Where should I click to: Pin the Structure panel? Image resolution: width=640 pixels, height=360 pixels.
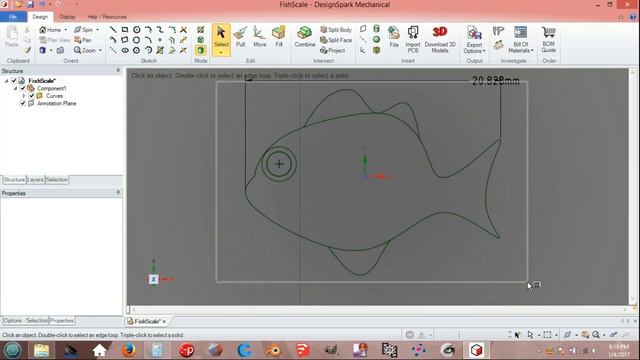[118, 71]
